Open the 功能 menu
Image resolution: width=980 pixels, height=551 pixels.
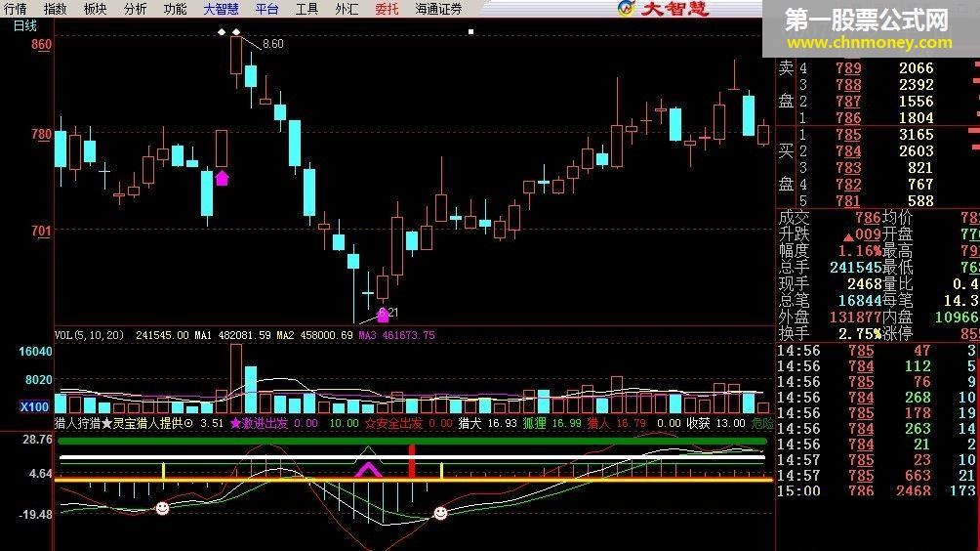pyautogui.click(x=175, y=9)
